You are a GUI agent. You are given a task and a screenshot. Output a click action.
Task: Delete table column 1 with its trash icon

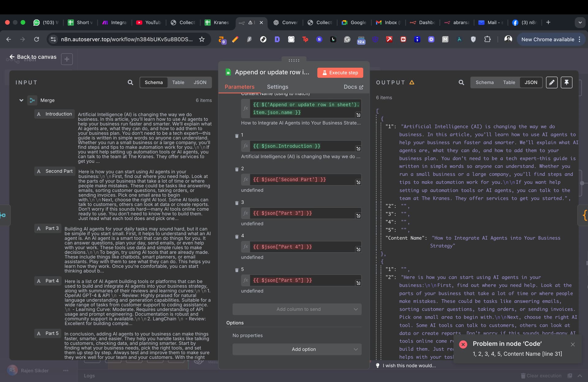[x=237, y=136]
